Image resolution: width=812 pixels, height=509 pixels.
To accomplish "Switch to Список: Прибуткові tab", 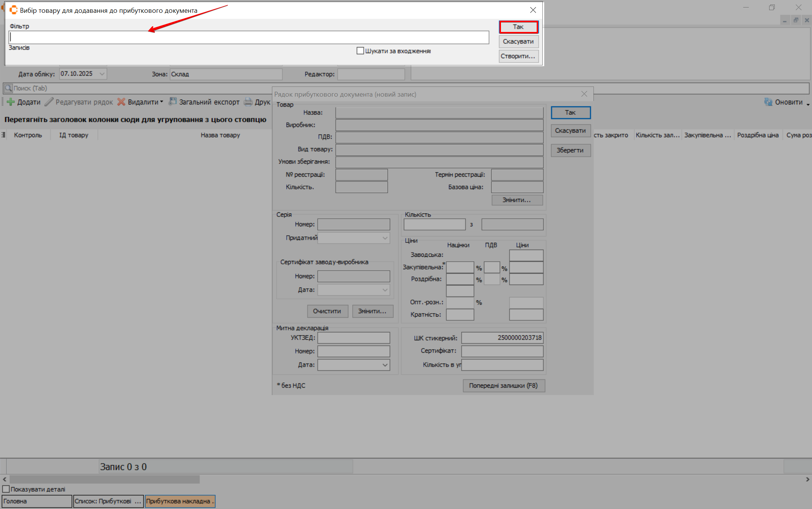I will coord(108,501).
